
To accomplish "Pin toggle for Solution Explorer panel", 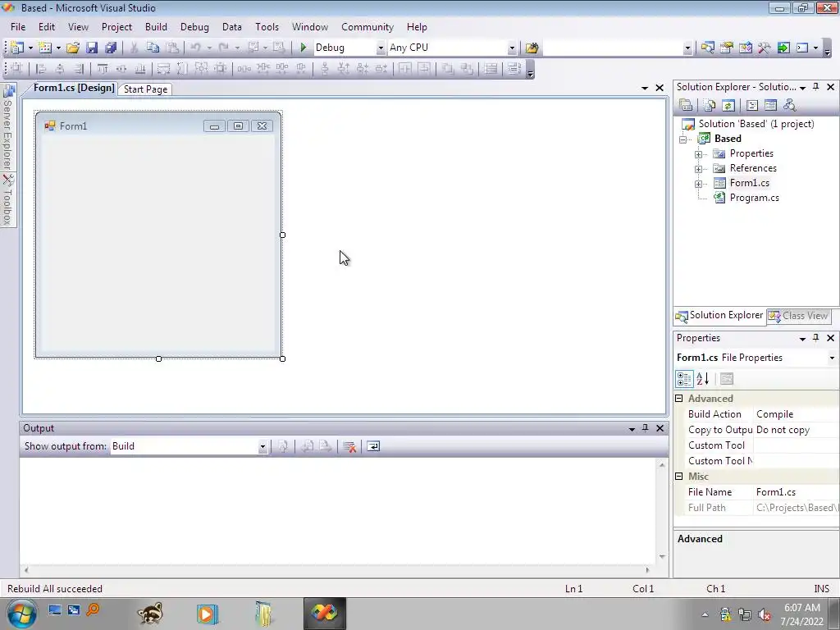I will (816, 87).
